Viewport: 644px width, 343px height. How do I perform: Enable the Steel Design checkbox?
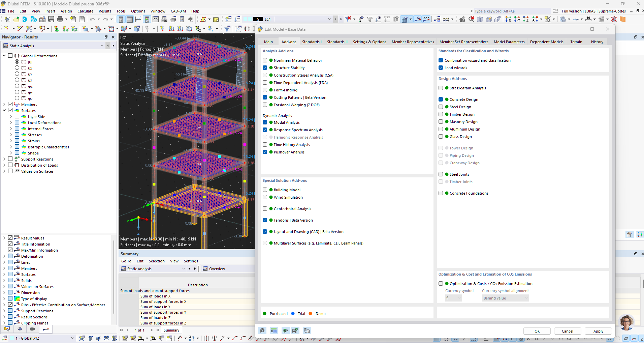tap(441, 107)
